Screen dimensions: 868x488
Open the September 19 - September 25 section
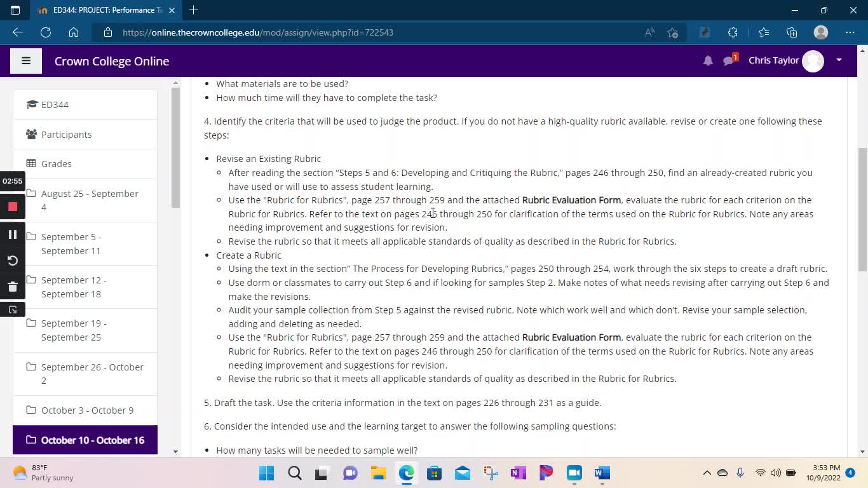click(x=85, y=330)
